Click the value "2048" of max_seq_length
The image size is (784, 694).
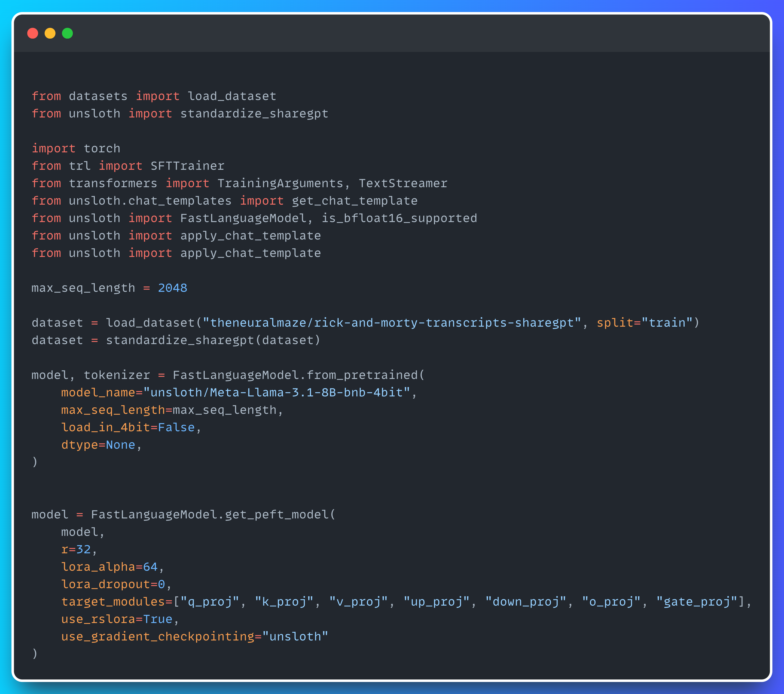click(x=173, y=288)
